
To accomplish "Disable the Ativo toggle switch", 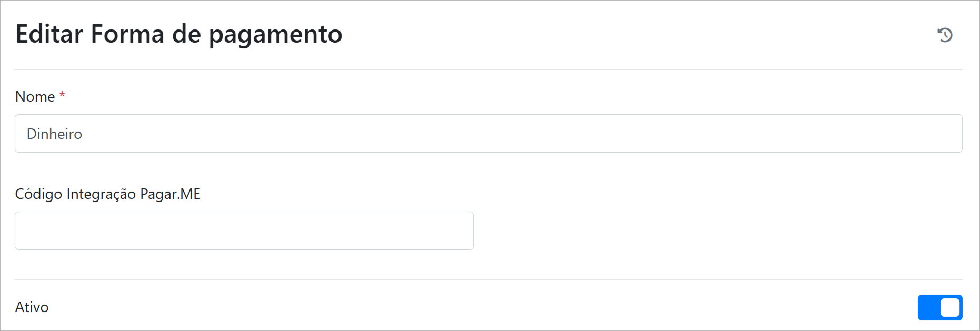I will click(940, 307).
